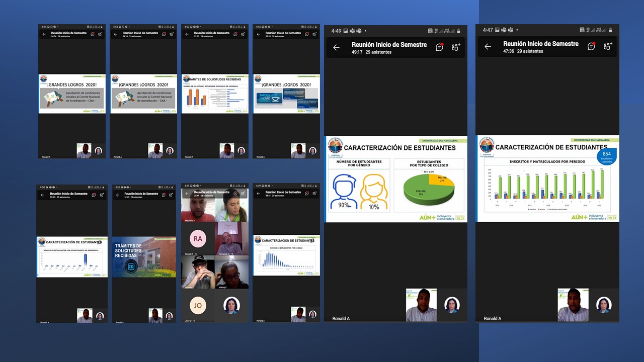Image resolution: width=644 pixels, height=362 pixels.
Task: Open chat icon in the 47:36 meeting screenshot
Action: (592, 46)
